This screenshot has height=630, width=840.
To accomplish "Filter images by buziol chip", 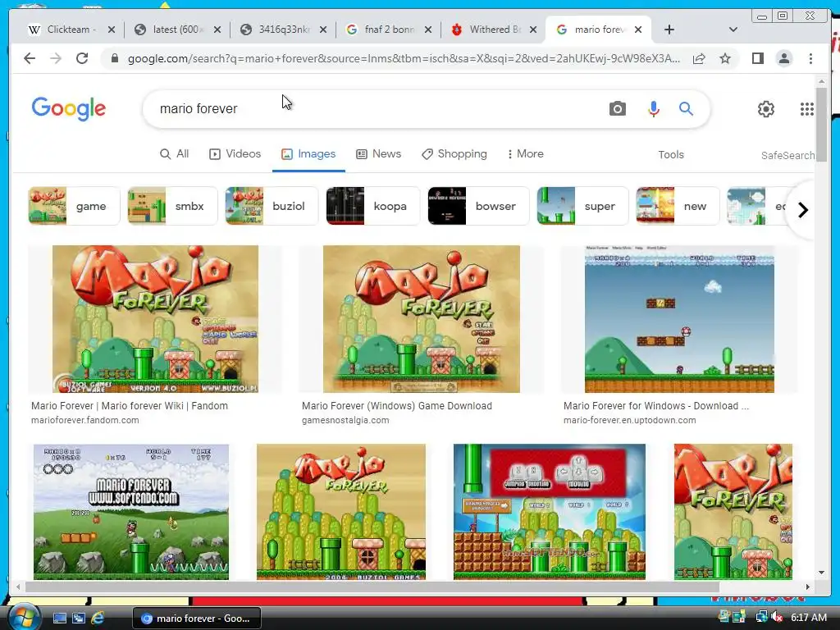I will [x=271, y=206].
